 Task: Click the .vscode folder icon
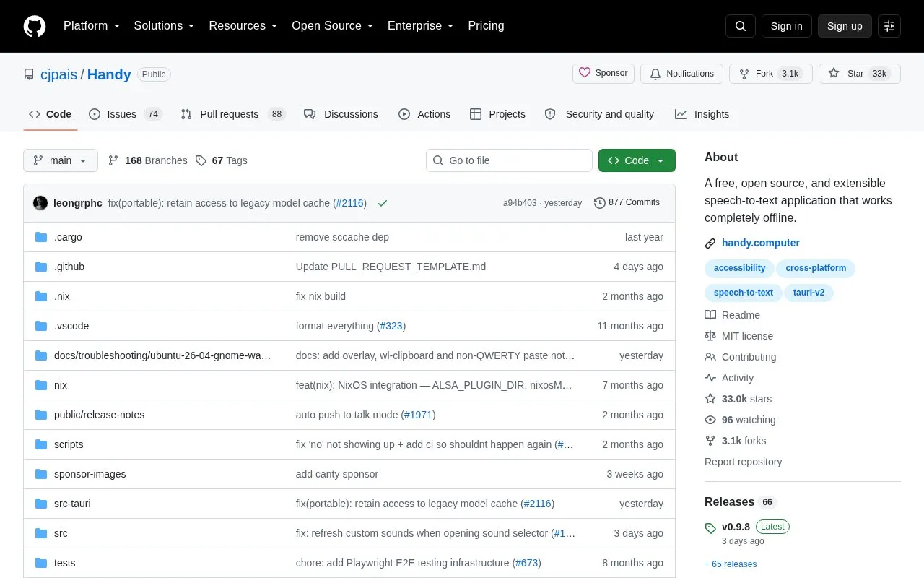41,326
